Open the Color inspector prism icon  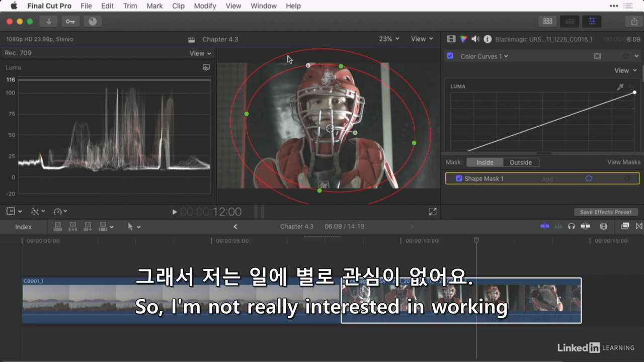463,39
